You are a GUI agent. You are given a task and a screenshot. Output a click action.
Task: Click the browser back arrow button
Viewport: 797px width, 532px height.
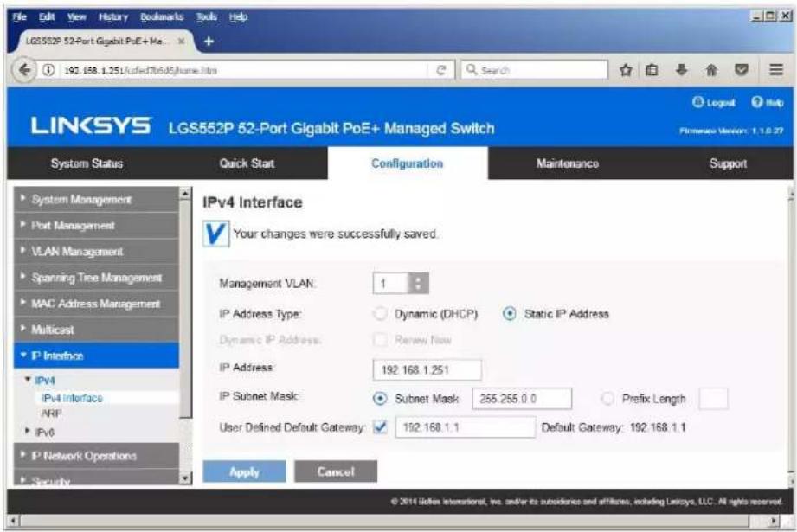24,69
